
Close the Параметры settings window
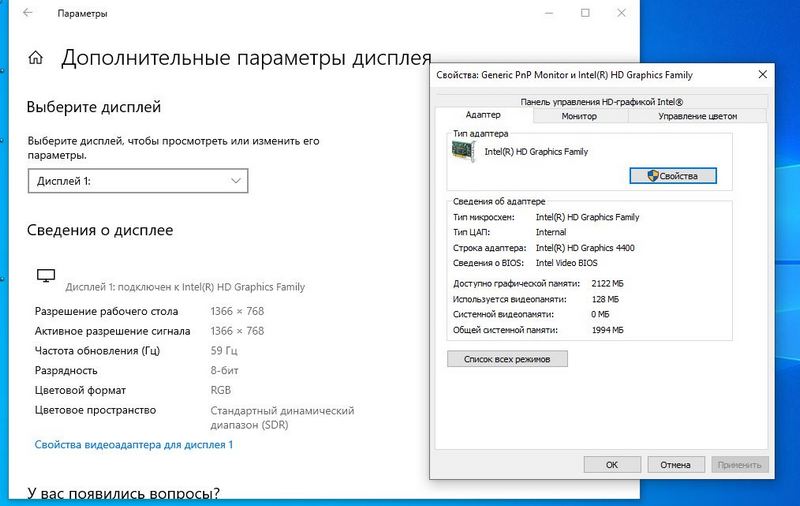(x=620, y=14)
